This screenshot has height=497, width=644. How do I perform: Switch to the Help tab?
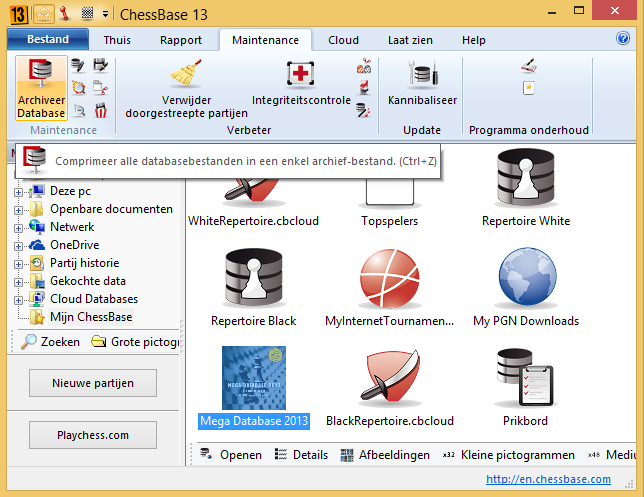point(474,40)
